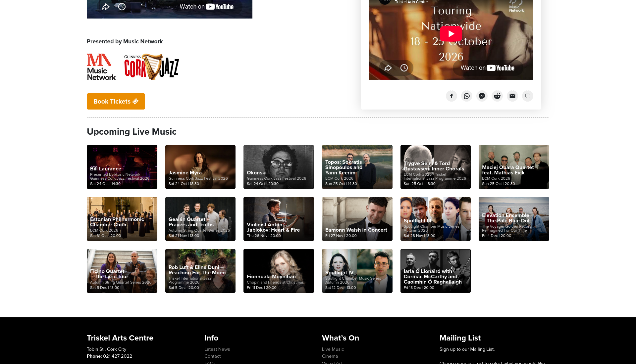Open Latest News footer link
This screenshot has height=364, width=636.
pyautogui.click(x=217, y=349)
